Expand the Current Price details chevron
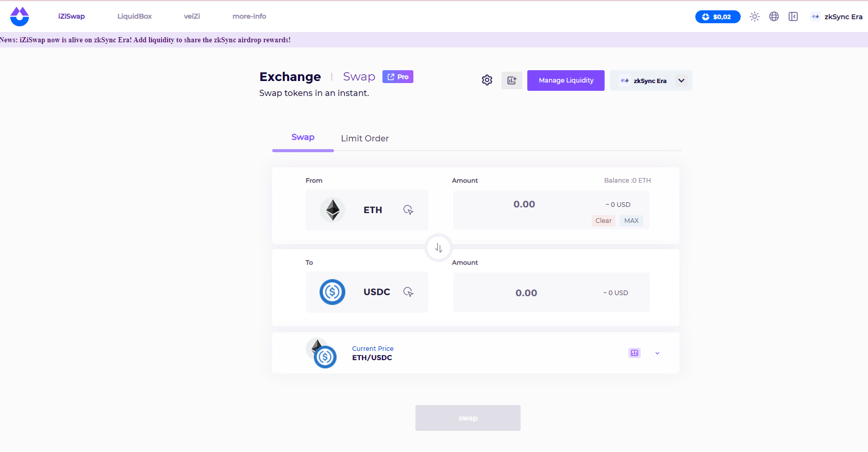The height and width of the screenshot is (452, 868). pyautogui.click(x=657, y=353)
